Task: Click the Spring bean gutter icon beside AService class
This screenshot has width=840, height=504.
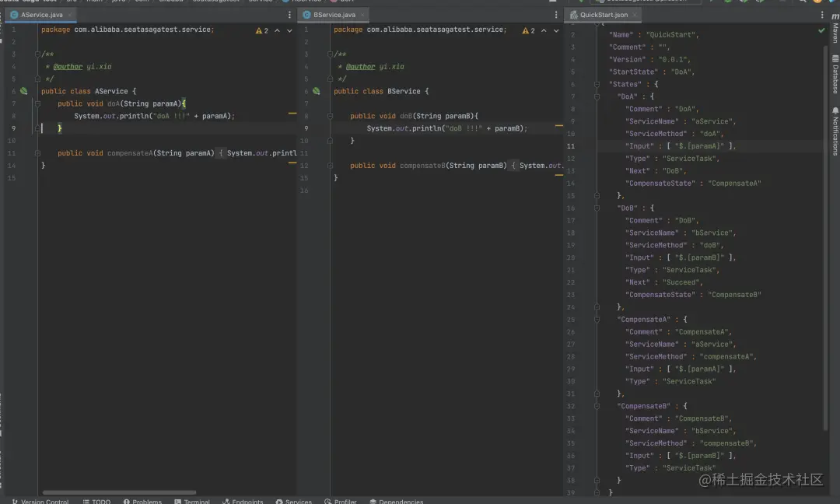Action: (23, 91)
